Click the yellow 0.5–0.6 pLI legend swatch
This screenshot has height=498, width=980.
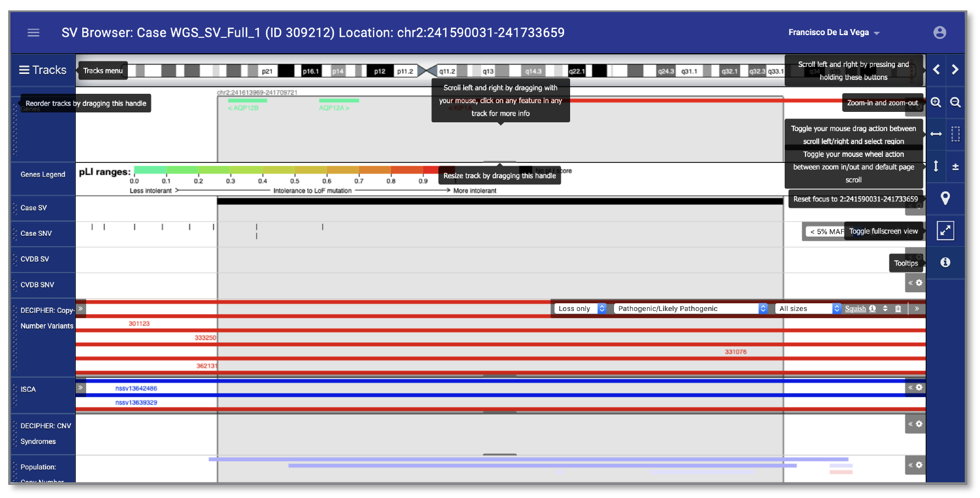311,170
